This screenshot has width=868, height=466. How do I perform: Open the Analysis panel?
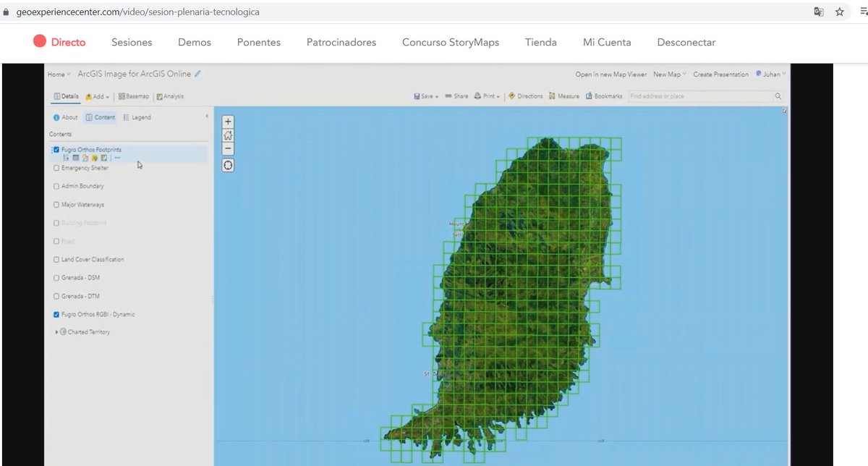[x=170, y=96]
